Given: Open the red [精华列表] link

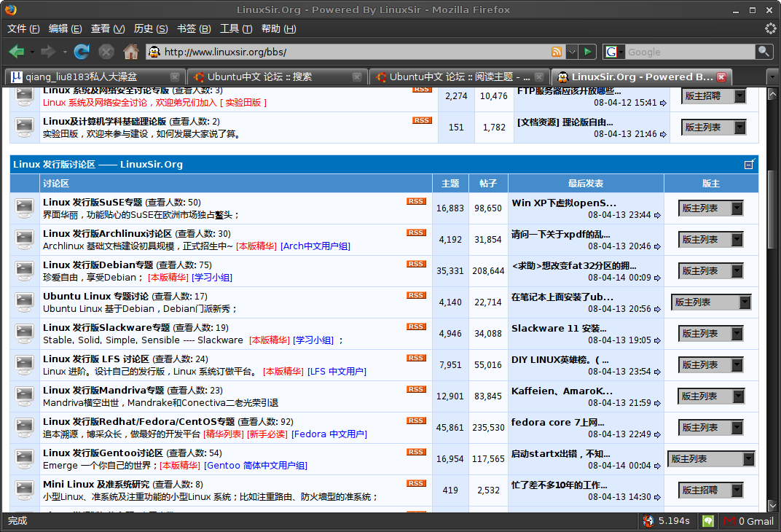Looking at the screenshot, I should (x=224, y=434).
